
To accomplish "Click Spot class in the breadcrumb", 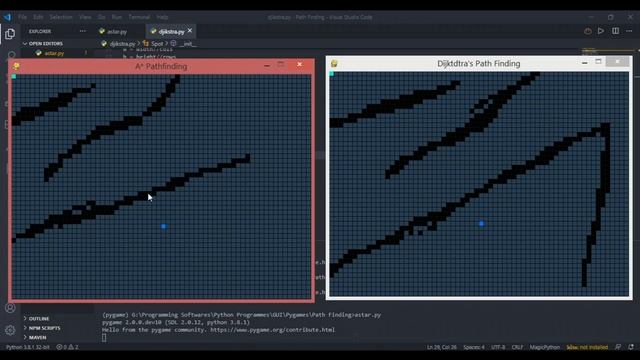I will click(x=157, y=44).
